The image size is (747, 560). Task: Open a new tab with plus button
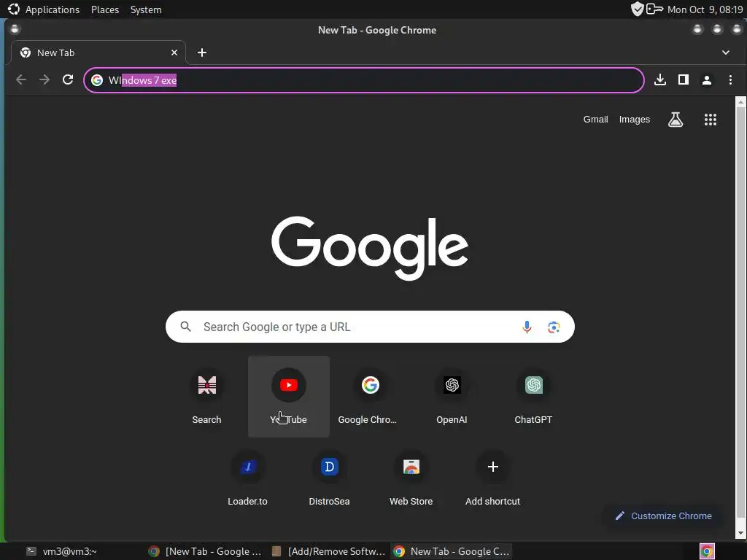(x=202, y=52)
